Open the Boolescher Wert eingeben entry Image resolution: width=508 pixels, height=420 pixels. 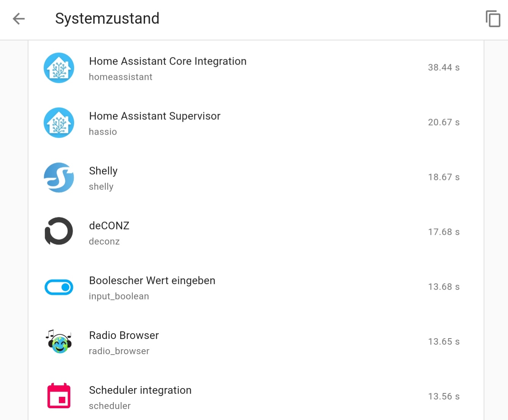click(152, 280)
